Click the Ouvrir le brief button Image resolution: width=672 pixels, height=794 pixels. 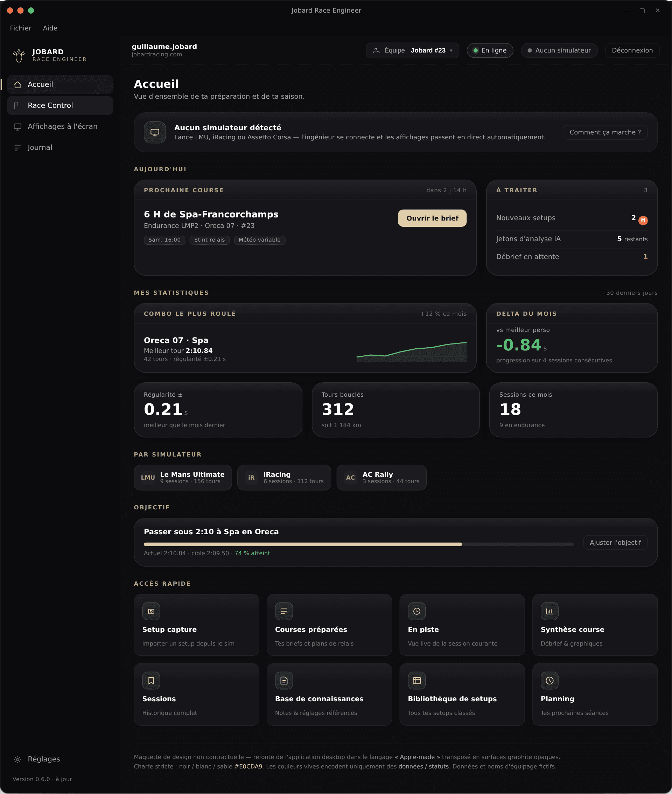(432, 218)
